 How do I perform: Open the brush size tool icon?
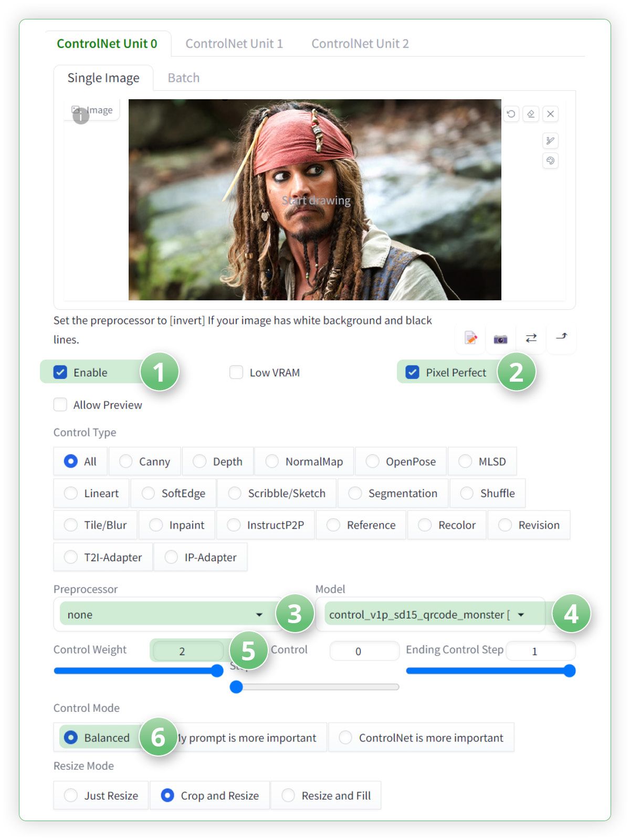[x=550, y=141]
